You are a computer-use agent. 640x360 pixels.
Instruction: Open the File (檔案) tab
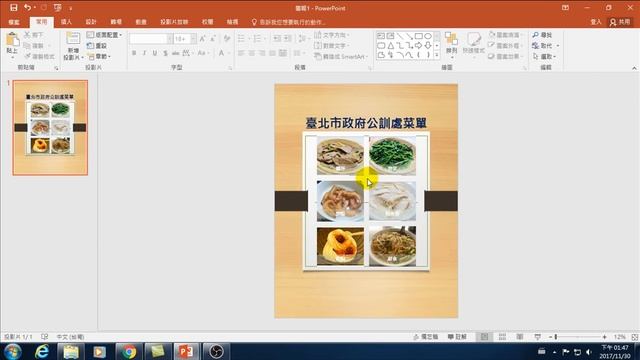(x=14, y=22)
